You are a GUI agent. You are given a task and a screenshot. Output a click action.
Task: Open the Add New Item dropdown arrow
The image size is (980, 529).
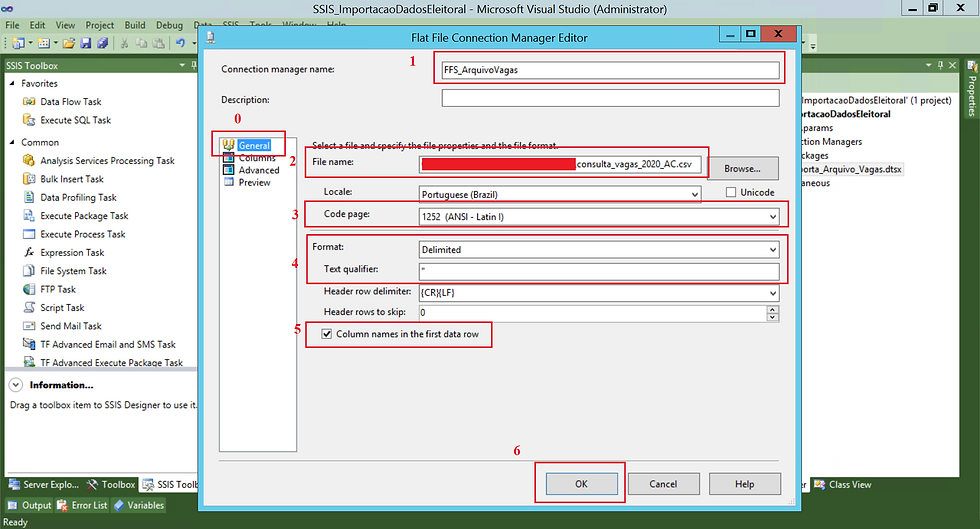[x=56, y=43]
